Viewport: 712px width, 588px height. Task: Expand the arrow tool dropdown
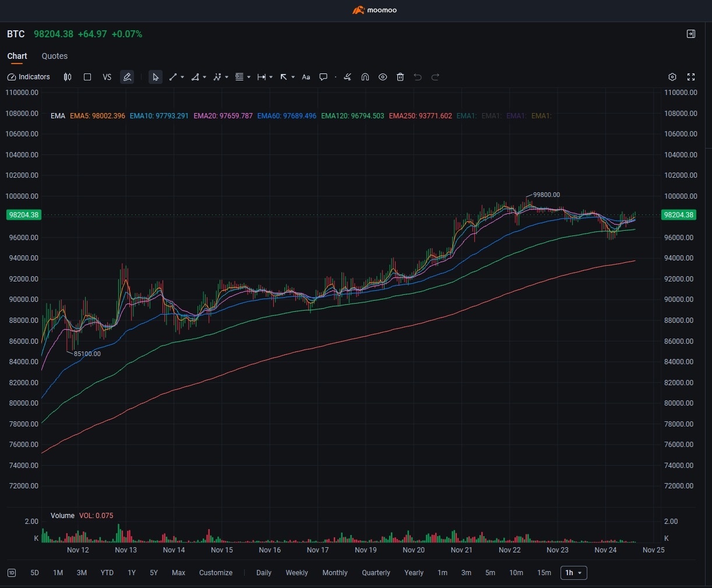(293, 77)
